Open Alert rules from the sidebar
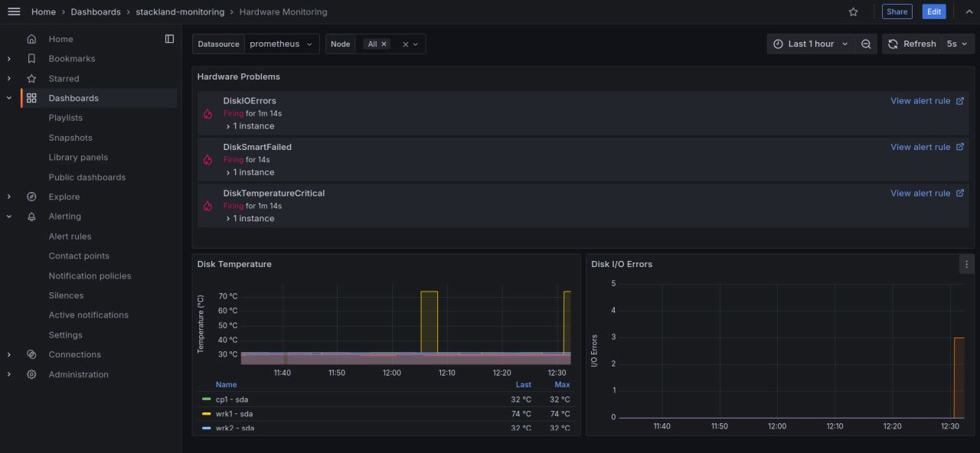The image size is (980, 453). [x=70, y=236]
